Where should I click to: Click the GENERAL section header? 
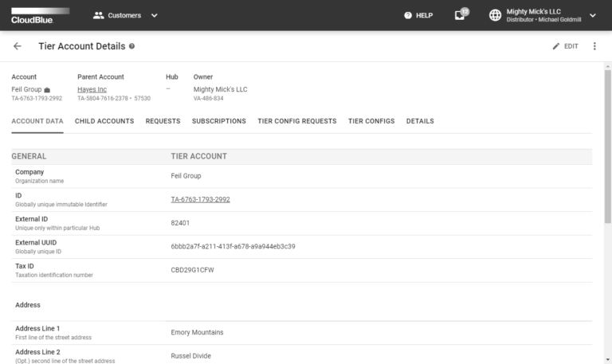pos(29,156)
